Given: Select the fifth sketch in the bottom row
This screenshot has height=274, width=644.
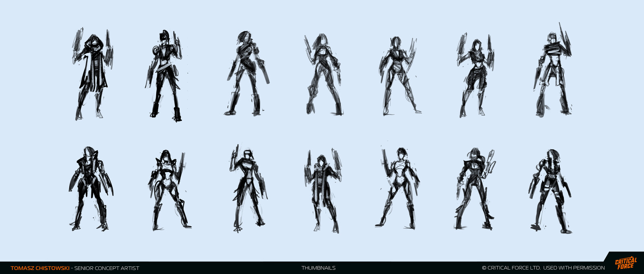Looking at the screenshot, I should 397,189.
